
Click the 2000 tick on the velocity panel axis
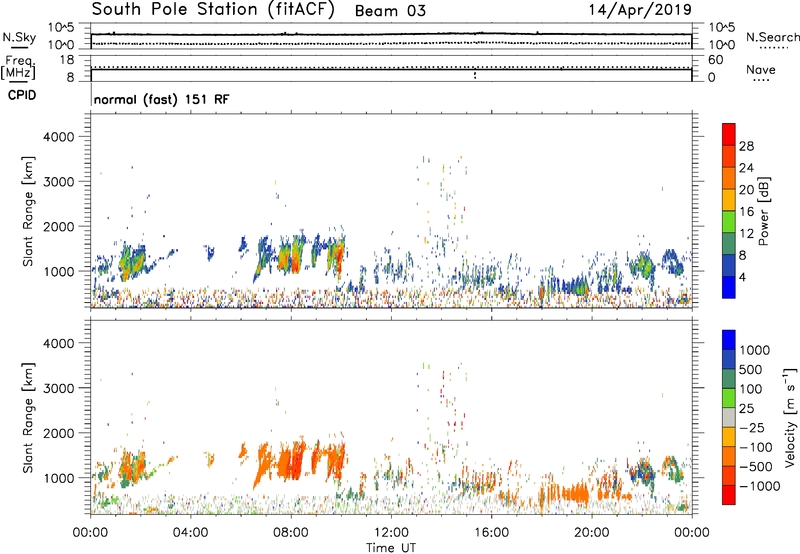[58, 433]
